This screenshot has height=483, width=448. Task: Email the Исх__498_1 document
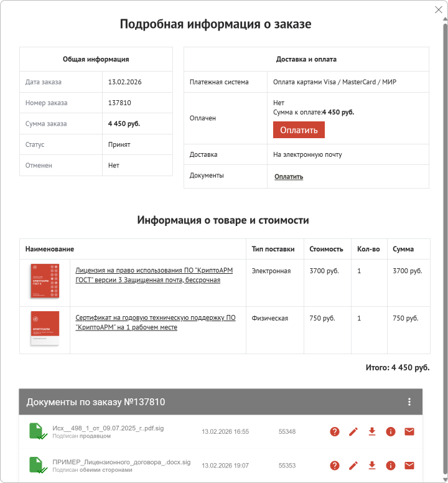click(409, 431)
